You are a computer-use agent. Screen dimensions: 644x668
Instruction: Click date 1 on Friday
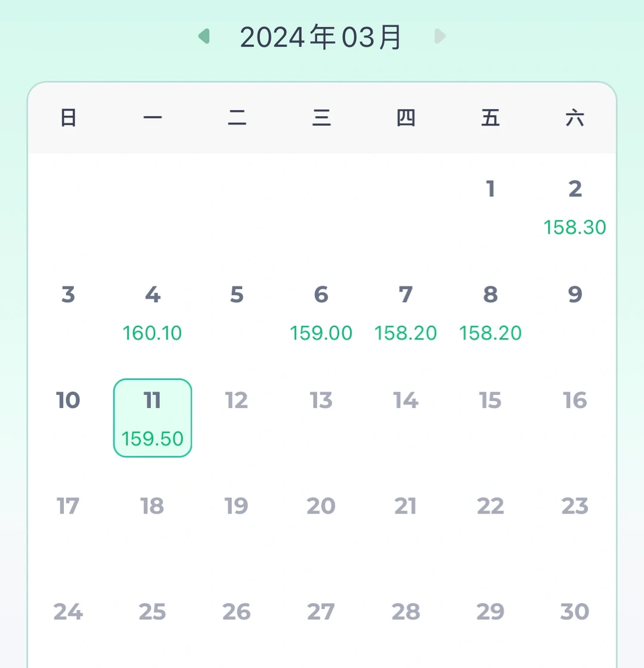point(490,188)
